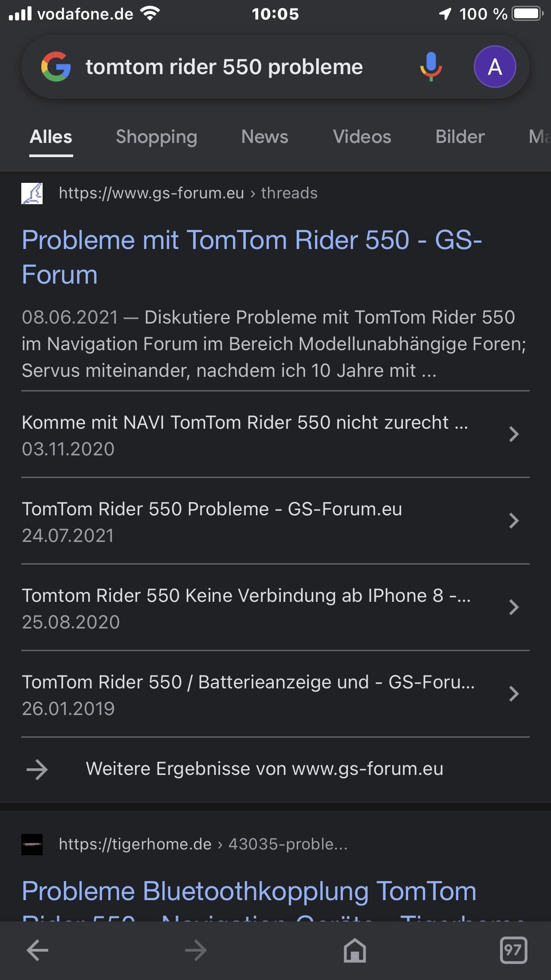Open chevron for 'Batterieanzeige' sub-result
Viewport: 551px width, 980px height.
tap(514, 694)
